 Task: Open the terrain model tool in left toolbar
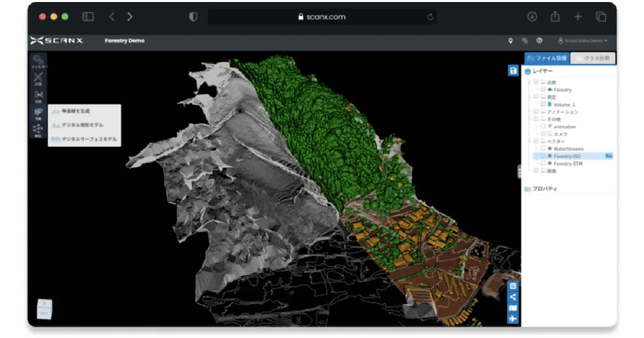tap(38, 114)
